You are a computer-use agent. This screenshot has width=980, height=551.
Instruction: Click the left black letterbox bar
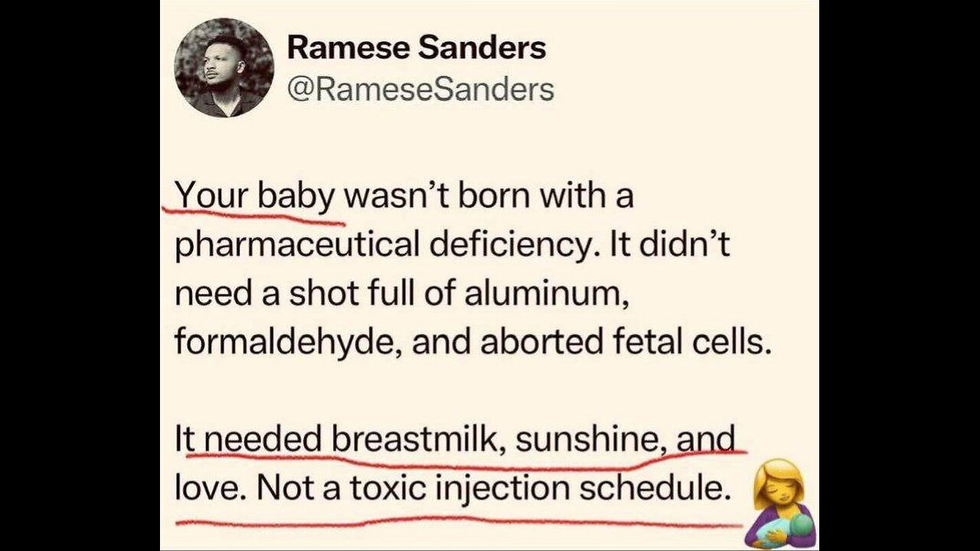[80, 275]
